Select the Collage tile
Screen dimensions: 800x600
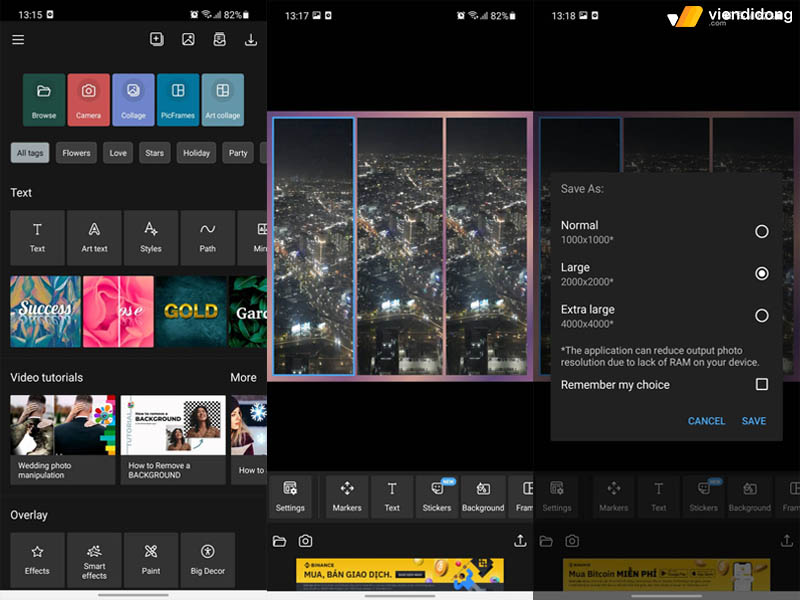(x=133, y=99)
